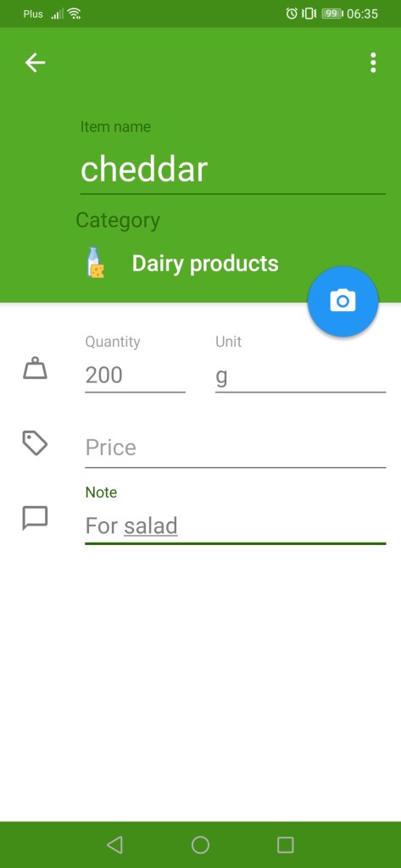This screenshot has width=401, height=868.
Task: Tap the back arrow icon
Action: 35,63
